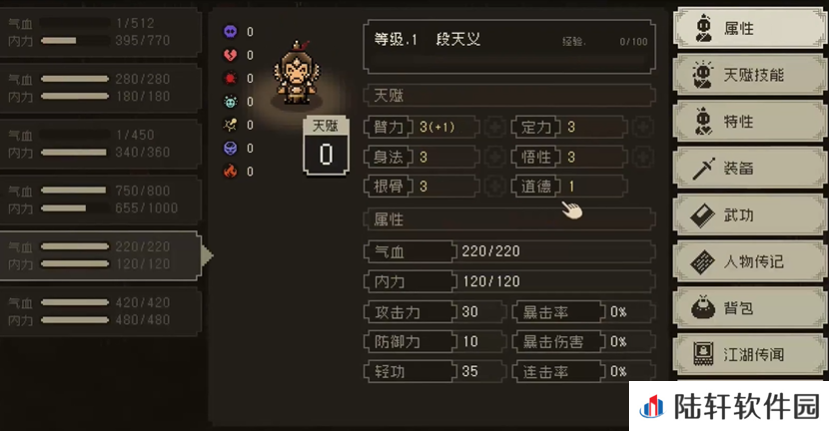The width and height of the screenshot is (829, 431).
Task: Open the 武功 martial arts tab
Action: (x=750, y=215)
